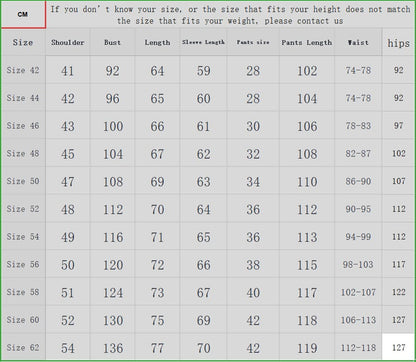The height and width of the screenshot is (362, 416).
Task: Click pants length 117 for Size 58
Action: tap(307, 293)
